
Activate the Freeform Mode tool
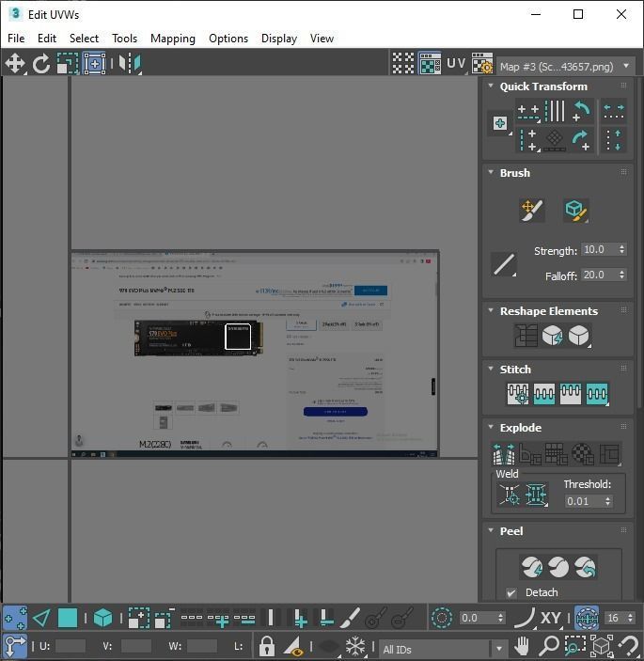tap(94, 64)
